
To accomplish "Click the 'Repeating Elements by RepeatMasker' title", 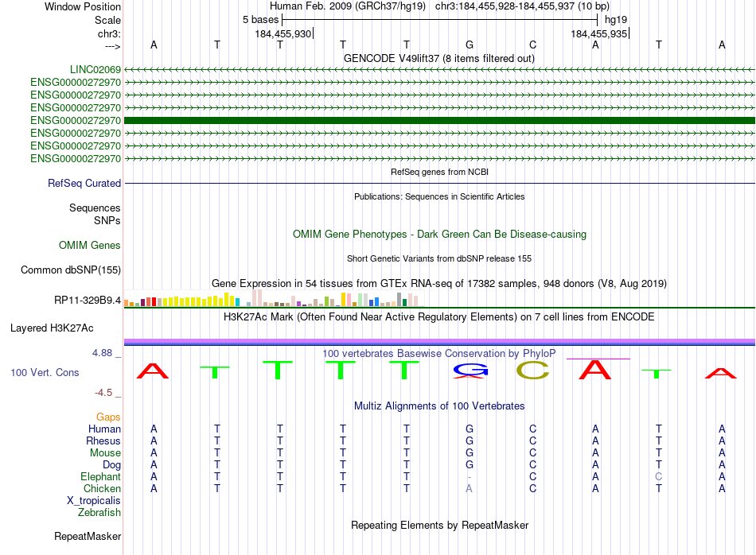I will click(x=439, y=525).
